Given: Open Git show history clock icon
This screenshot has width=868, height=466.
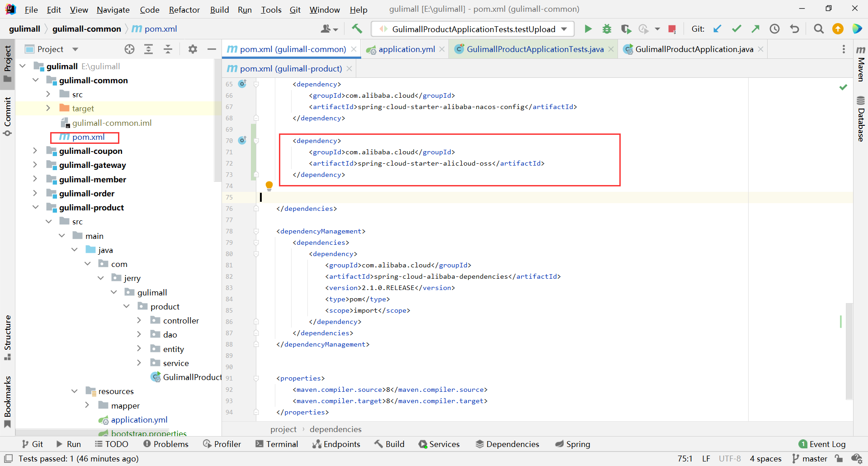Looking at the screenshot, I should click(x=775, y=29).
